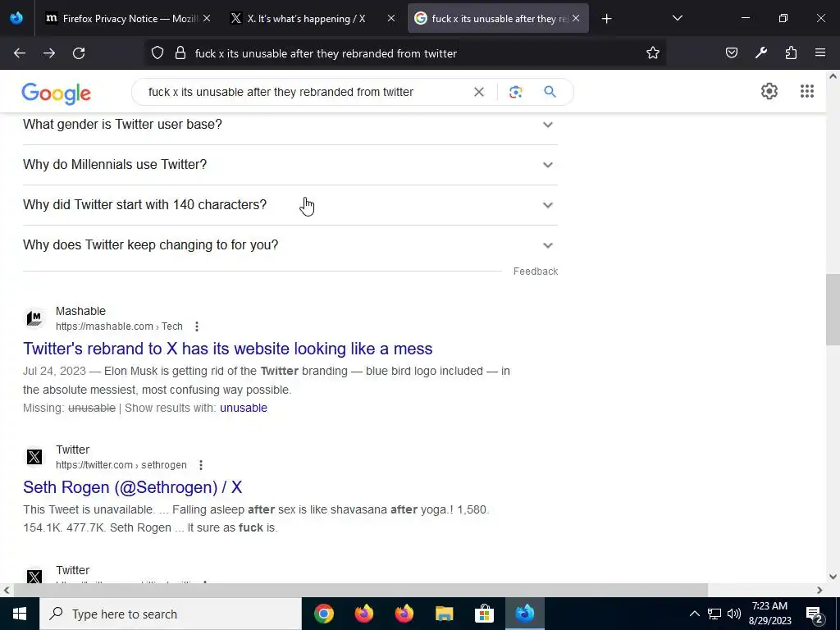Click the horizontal page scrollbar thumb
The width and height of the screenshot is (840, 630).
(361, 591)
